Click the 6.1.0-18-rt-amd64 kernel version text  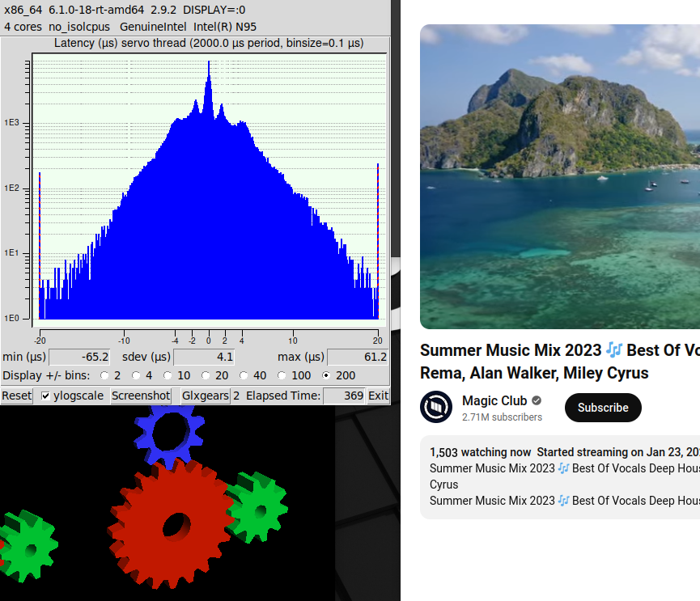96,10
